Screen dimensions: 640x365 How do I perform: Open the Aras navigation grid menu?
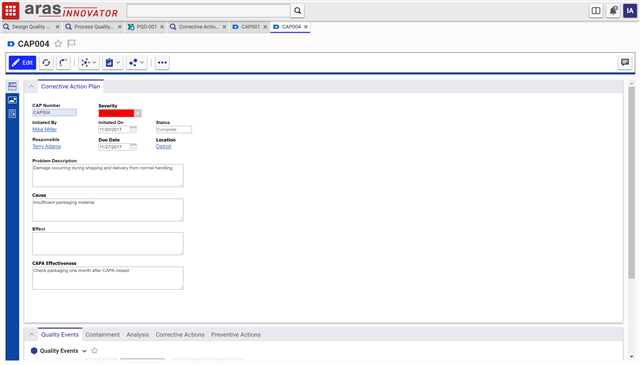11,10
